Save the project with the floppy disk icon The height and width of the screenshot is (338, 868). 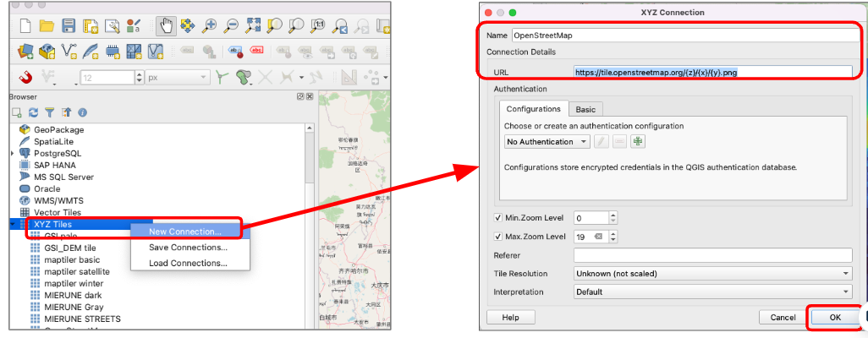(x=68, y=25)
